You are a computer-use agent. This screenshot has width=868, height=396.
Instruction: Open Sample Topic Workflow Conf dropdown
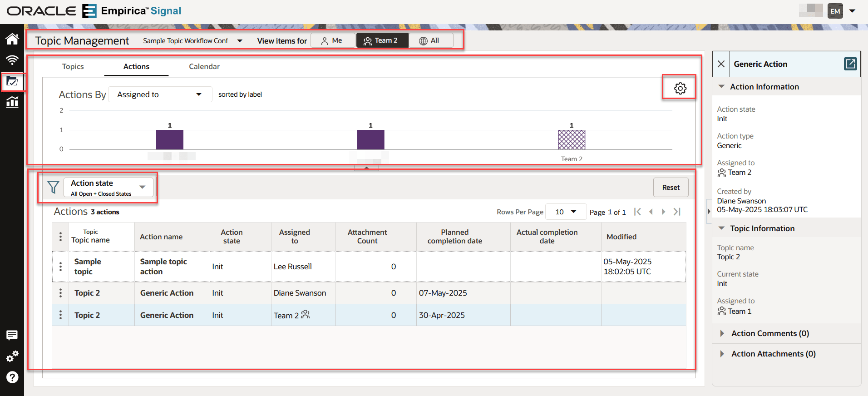click(x=192, y=41)
